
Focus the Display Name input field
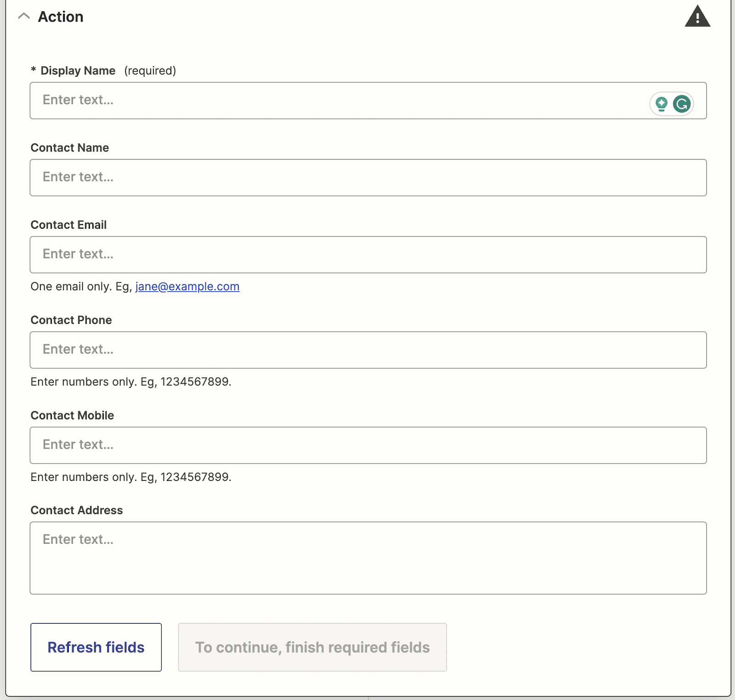[368, 101]
